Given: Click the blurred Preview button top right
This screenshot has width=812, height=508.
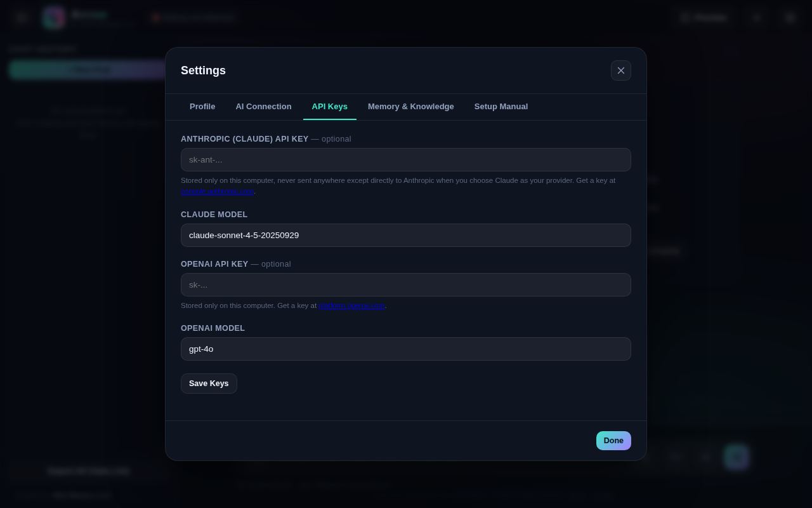Looking at the screenshot, I should 704,18.
